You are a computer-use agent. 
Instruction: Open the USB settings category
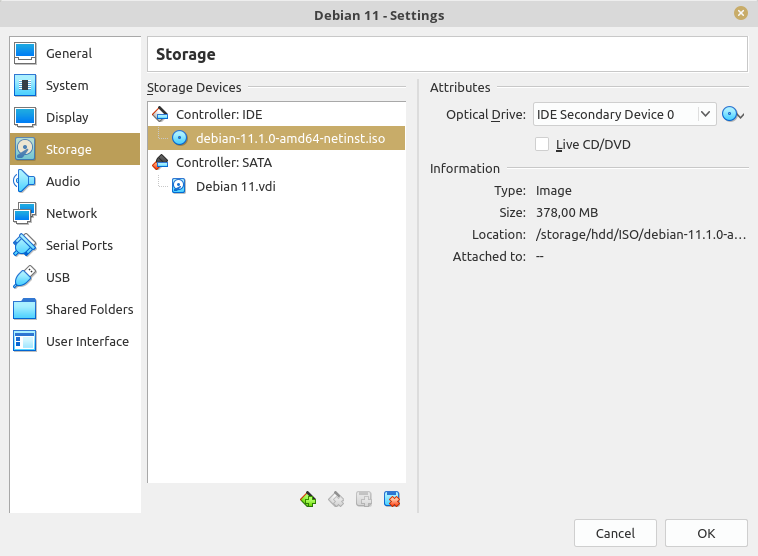pyautogui.click(x=75, y=277)
